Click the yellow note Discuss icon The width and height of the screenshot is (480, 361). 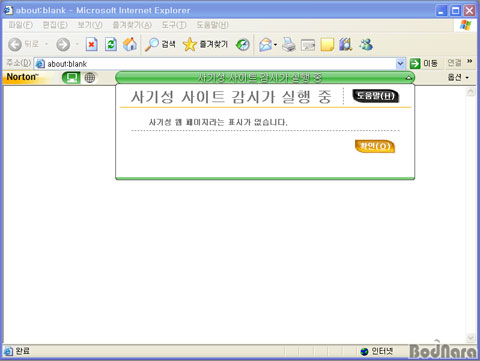pos(327,44)
